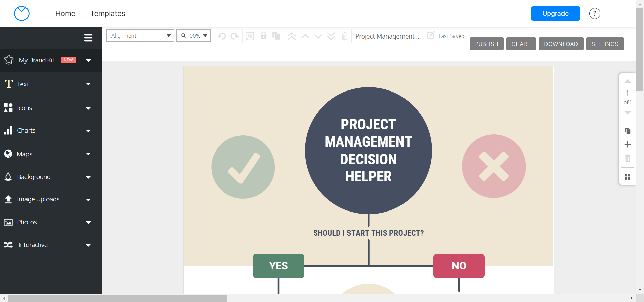Viewport: 644px width, 302px height.
Task: Expand the Icons section arrow
Action: tap(88, 108)
